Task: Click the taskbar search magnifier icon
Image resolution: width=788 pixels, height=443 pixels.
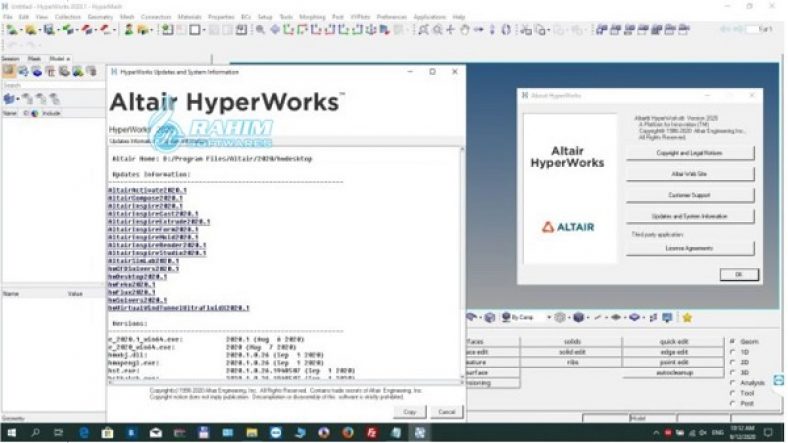Action: click(37, 433)
